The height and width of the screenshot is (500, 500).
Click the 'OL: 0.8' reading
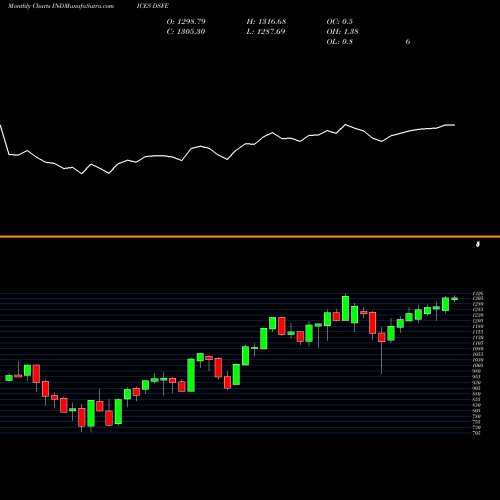pos(340,42)
